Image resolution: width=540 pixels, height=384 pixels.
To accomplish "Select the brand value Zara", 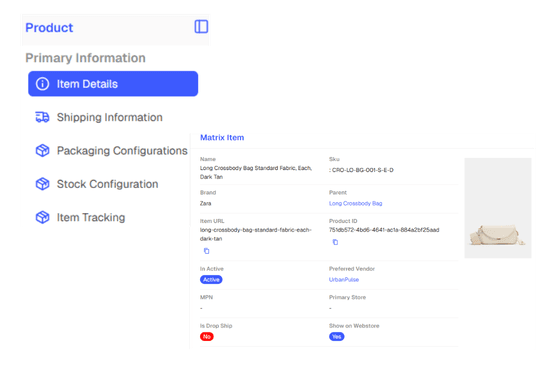I will 206,204.
